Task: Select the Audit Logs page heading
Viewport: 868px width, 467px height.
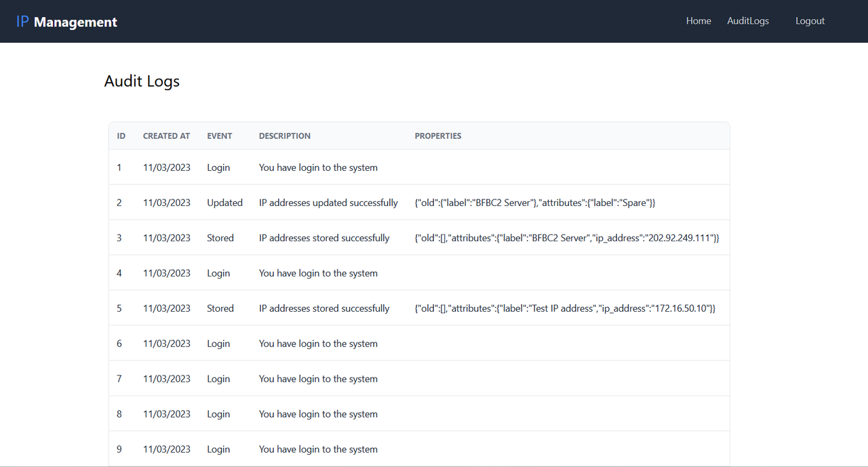Action: click(142, 81)
